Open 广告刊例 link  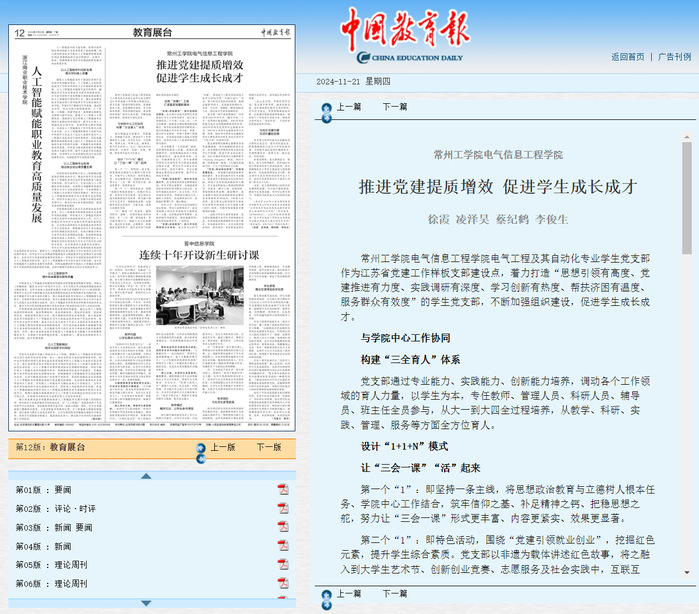pyautogui.click(x=674, y=57)
